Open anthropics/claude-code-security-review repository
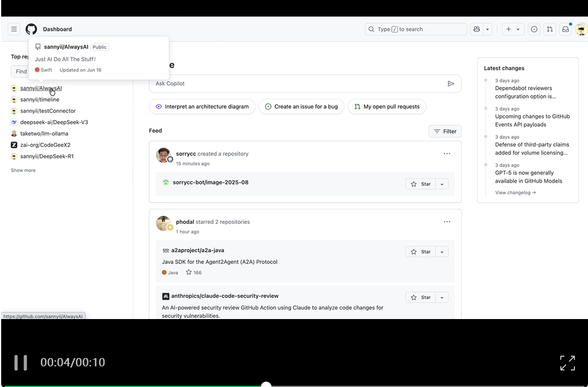This screenshot has height=387, width=588. pyautogui.click(x=225, y=296)
